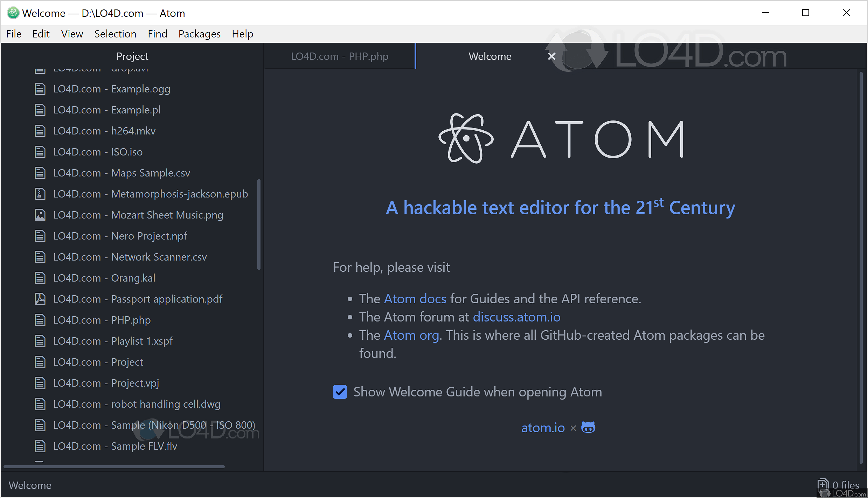Select Network Scanner.csv in the tree

159,257
